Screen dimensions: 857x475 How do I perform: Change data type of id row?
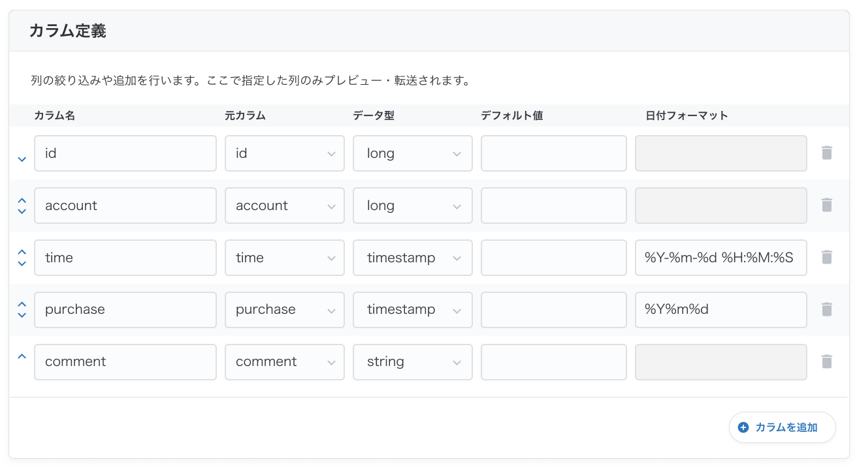(x=413, y=154)
